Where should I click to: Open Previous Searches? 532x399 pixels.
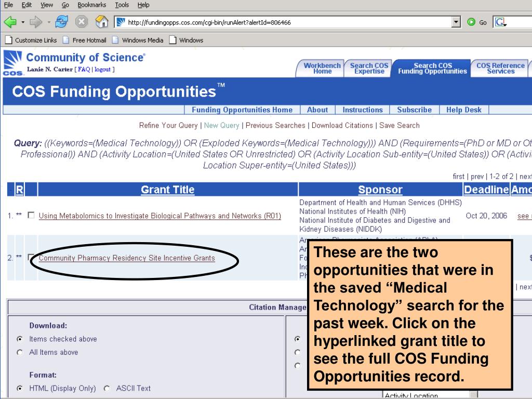[275, 126]
